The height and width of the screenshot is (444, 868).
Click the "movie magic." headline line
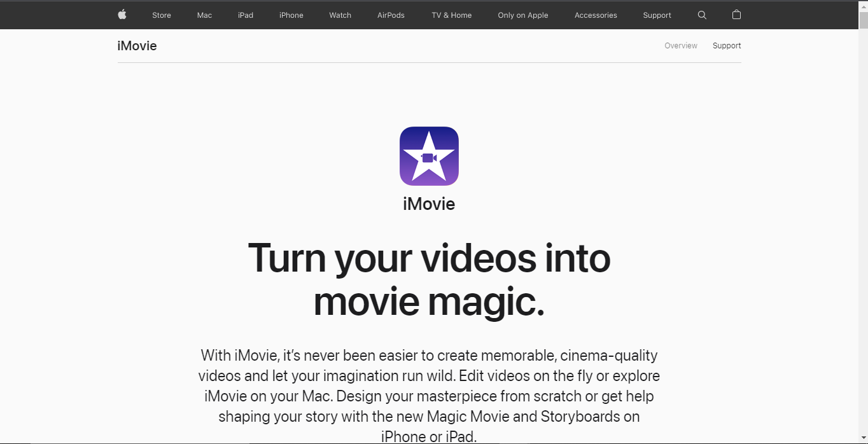429,302
